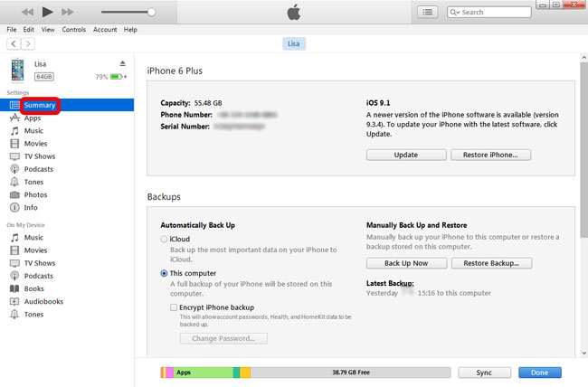The height and width of the screenshot is (387, 588).
Task: Open the Help menu
Action: click(130, 29)
